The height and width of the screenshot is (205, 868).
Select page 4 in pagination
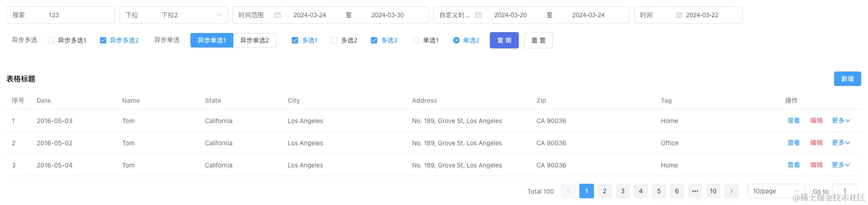641,191
